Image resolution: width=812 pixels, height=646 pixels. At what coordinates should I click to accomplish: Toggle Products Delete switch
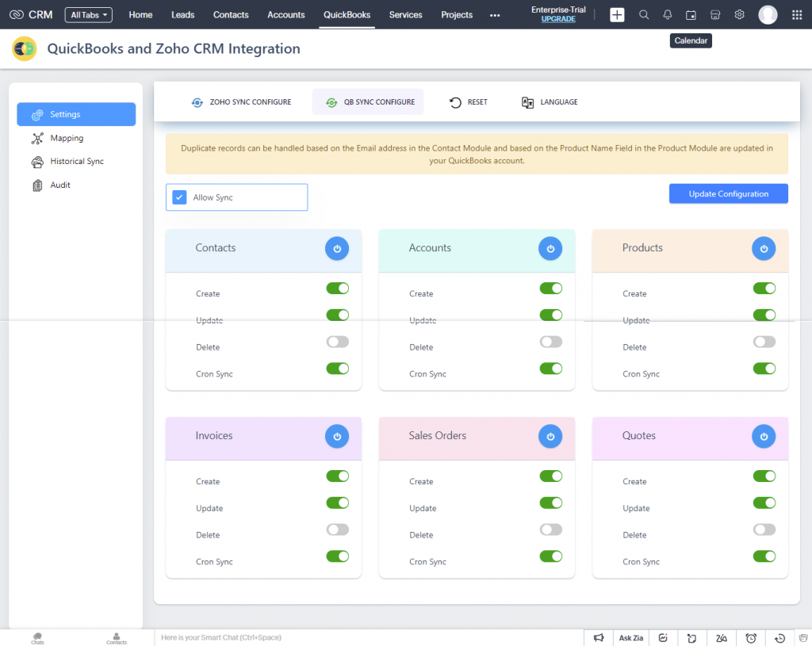[x=764, y=342]
